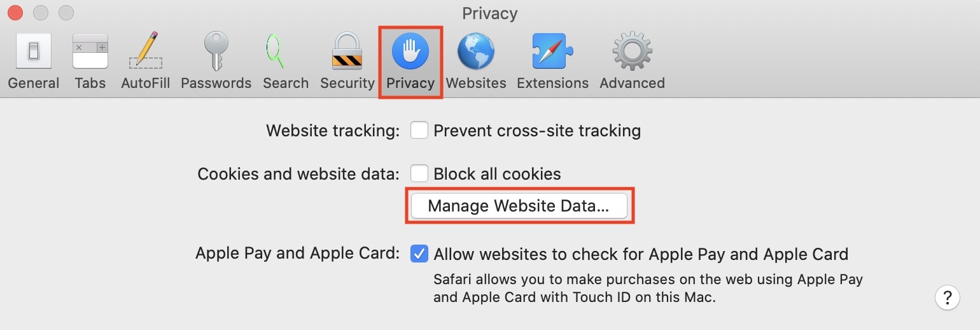The image size is (980, 330).
Task: Select the Tabs preferences icon
Action: (90, 51)
